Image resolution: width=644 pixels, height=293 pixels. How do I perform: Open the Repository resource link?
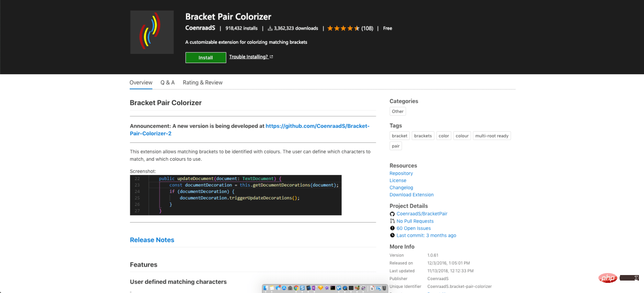click(401, 173)
